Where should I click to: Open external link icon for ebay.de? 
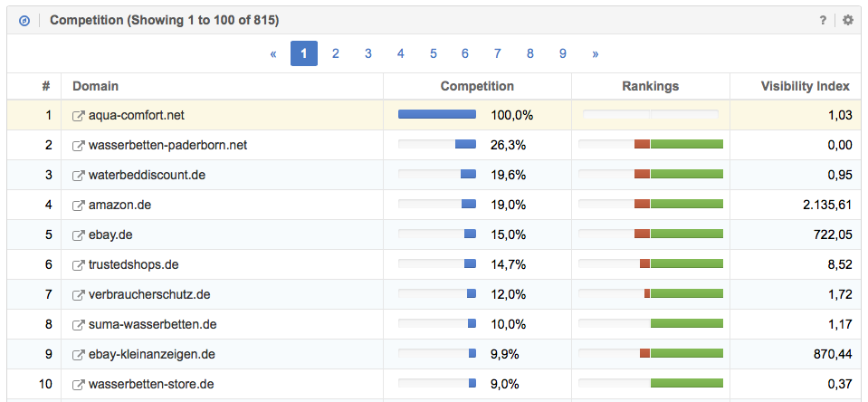pos(79,235)
